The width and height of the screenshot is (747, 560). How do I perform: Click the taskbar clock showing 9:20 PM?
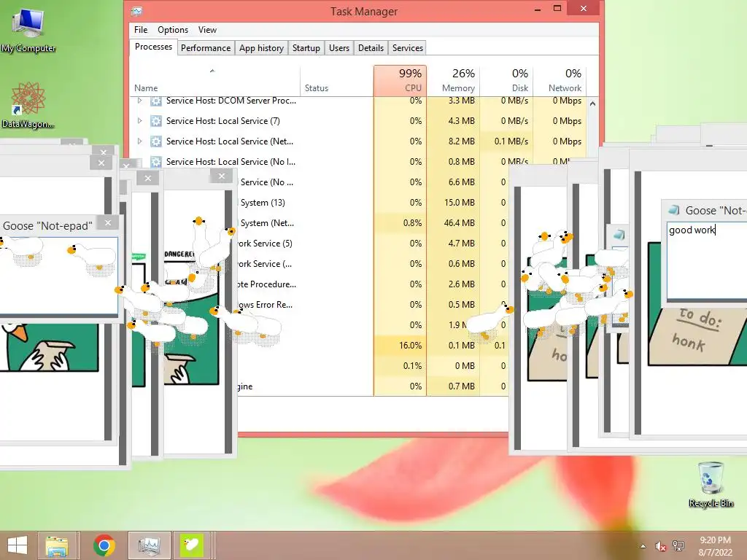coord(715,545)
